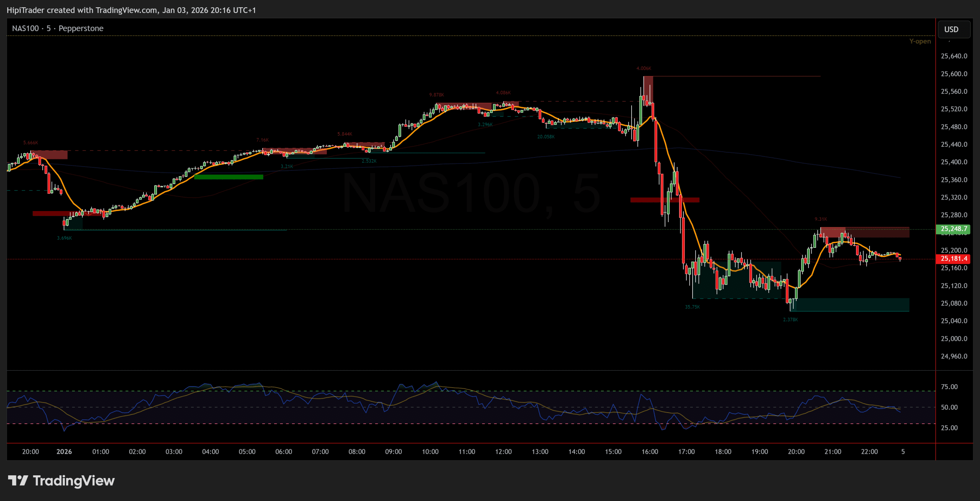Screen dimensions: 980x501
Task: Click the red 25,181.4 current price label
Action: coord(954,259)
